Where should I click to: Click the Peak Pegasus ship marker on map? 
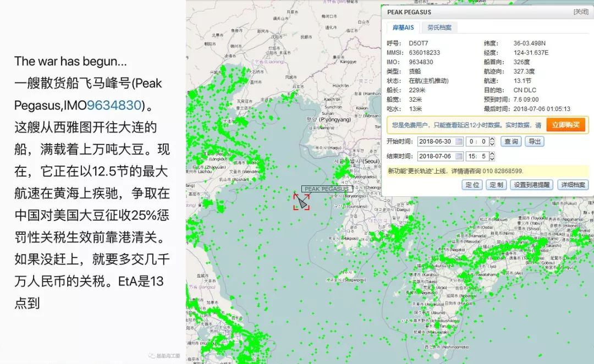pos(302,201)
